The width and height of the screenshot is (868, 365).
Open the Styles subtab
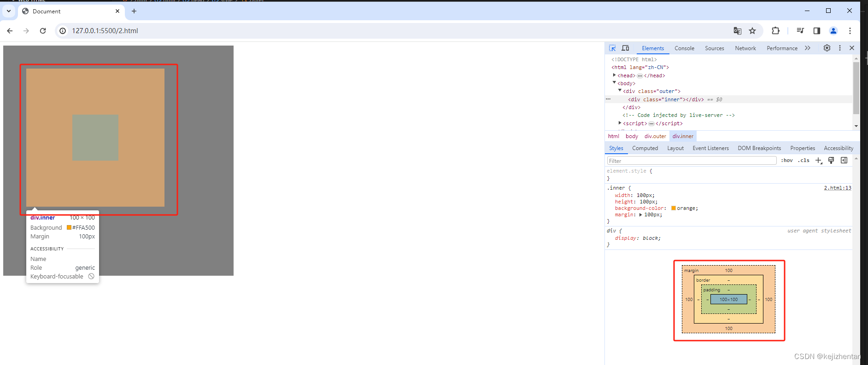616,148
